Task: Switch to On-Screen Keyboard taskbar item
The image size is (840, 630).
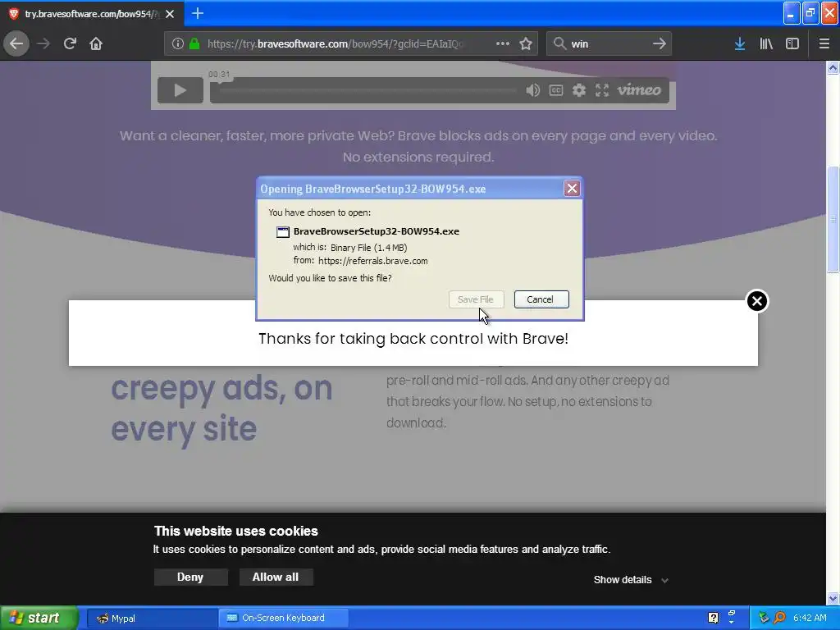Action: [284, 619]
